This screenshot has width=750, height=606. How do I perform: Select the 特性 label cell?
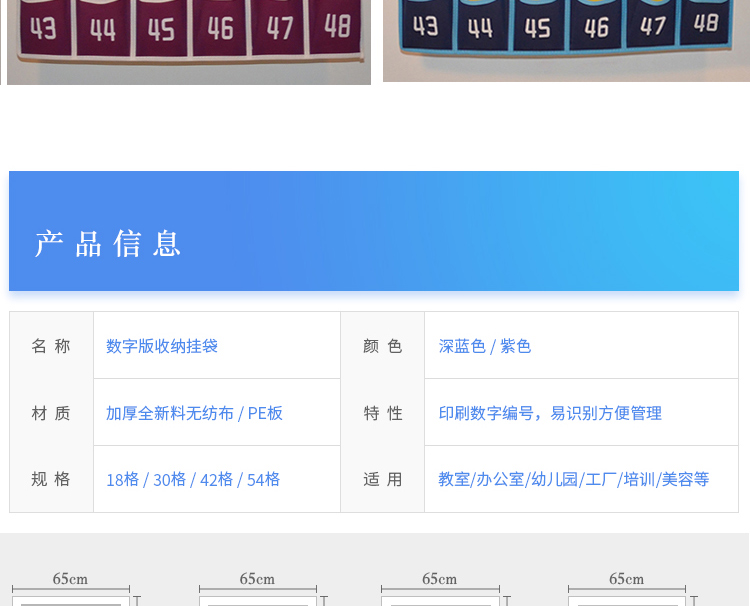pyautogui.click(x=383, y=413)
